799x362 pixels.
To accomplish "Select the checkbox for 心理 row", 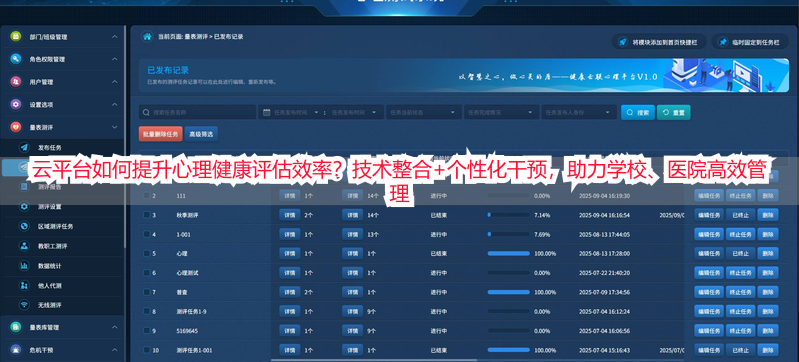I will point(147,253).
